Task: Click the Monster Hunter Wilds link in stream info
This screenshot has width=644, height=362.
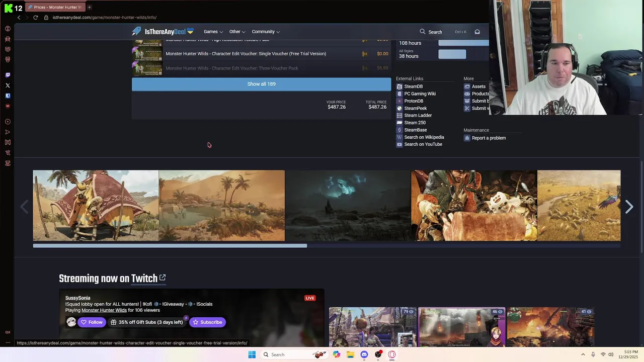Action: [x=104, y=310]
